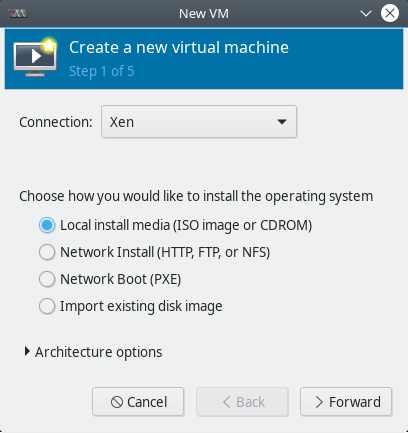The width and height of the screenshot is (408, 433).
Task: Minimize the window using the title bar chevron
Action: click(366, 14)
